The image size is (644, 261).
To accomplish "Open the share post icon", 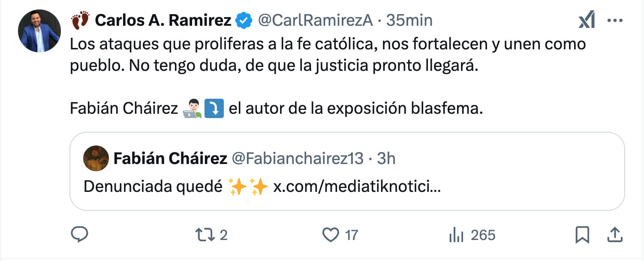I will click(615, 235).
